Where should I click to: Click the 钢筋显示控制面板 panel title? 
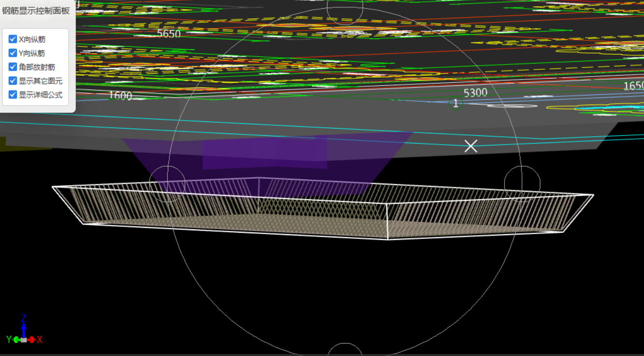[36, 11]
